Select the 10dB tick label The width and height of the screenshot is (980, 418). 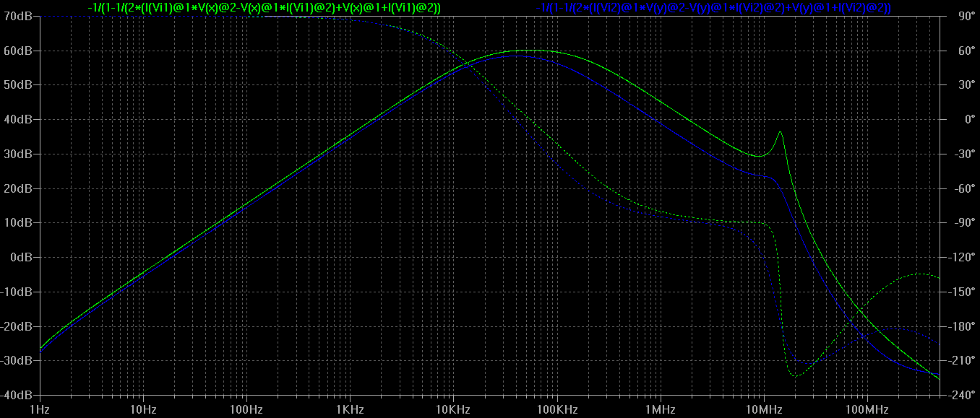point(17,222)
